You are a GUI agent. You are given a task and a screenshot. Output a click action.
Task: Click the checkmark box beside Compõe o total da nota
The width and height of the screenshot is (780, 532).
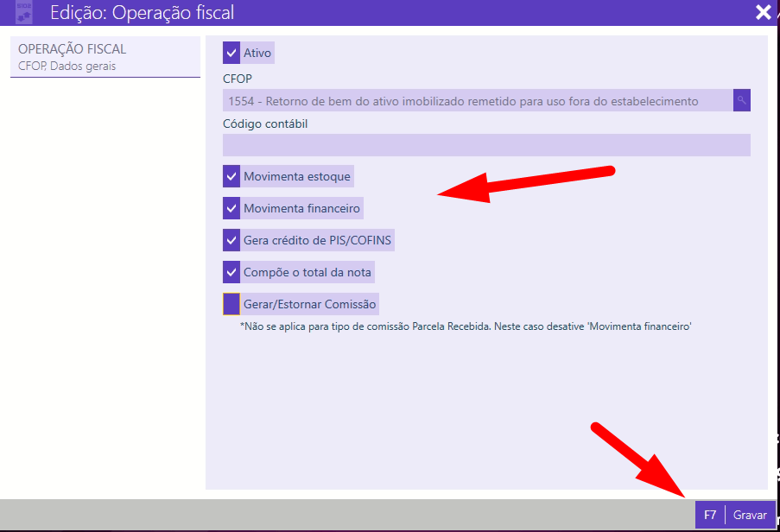coord(231,272)
